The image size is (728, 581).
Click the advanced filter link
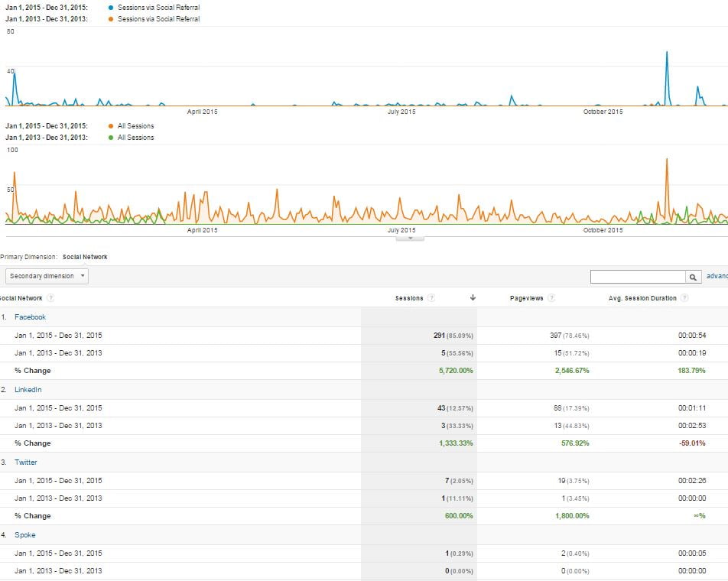click(x=717, y=276)
